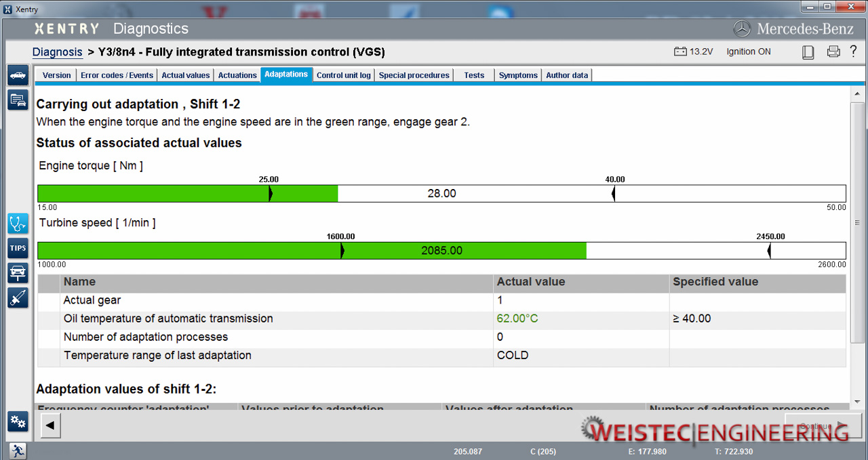
Task: Select the Adaptations tab
Action: click(x=286, y=75)
